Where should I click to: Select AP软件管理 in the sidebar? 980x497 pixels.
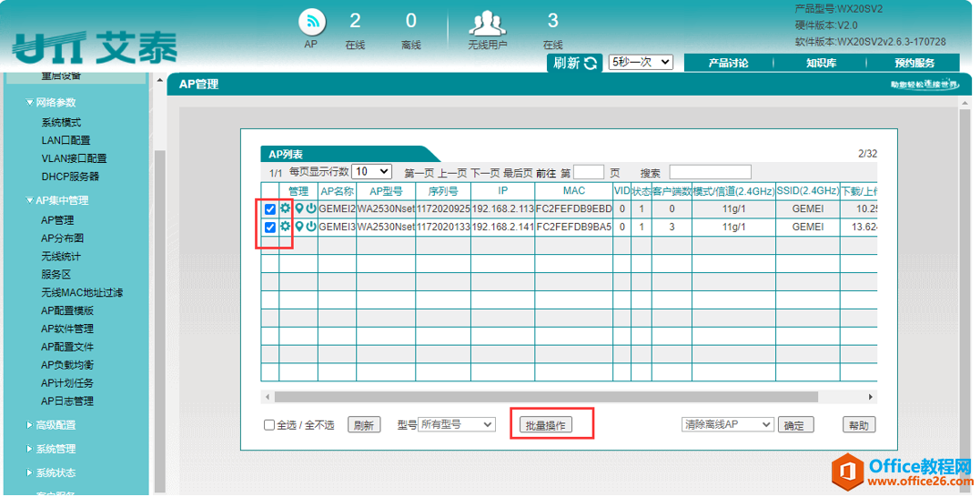coord(66,329)
